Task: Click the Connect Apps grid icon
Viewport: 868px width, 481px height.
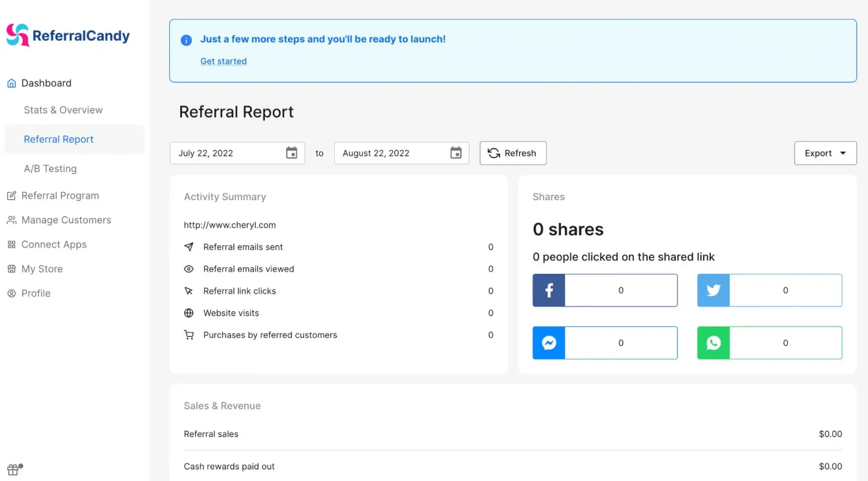Action: click(11, 245)
